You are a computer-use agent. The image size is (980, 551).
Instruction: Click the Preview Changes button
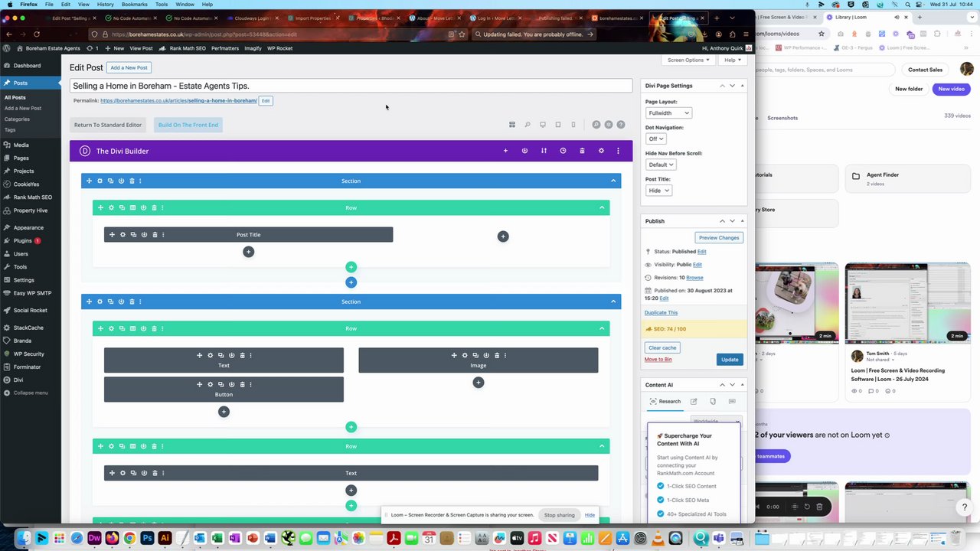pos(719,237)
